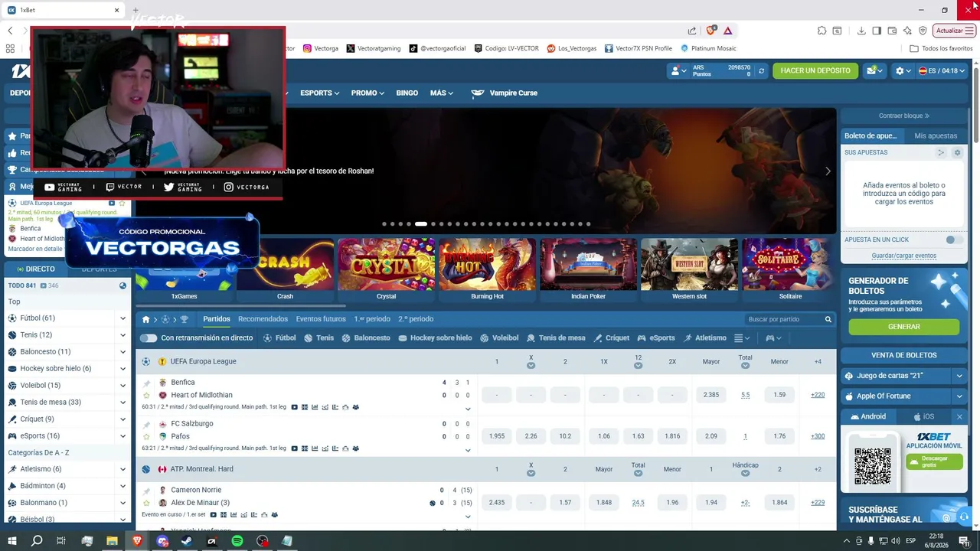
Task: Open the Steam icon in the taskbar
Action: pyautogui.click(x=187, y=541)
